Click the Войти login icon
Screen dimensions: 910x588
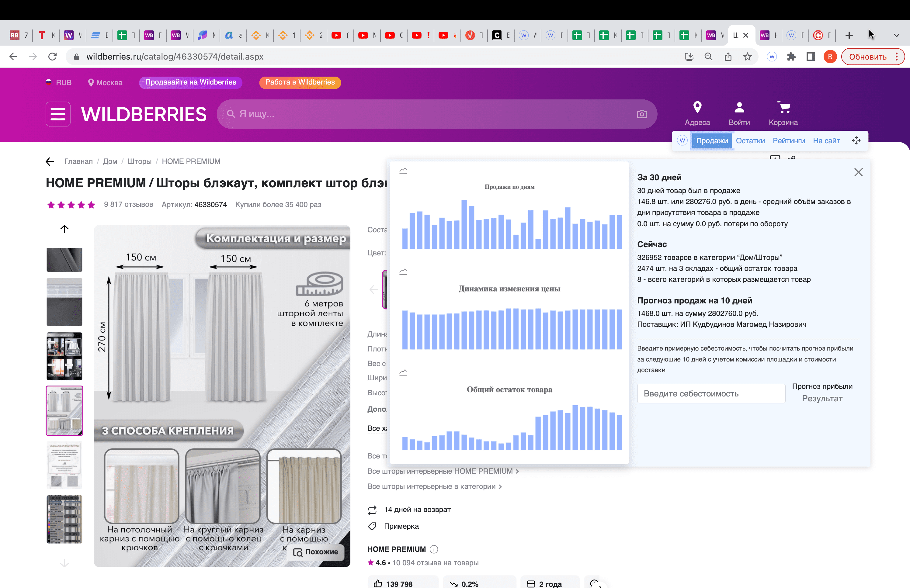739,113
